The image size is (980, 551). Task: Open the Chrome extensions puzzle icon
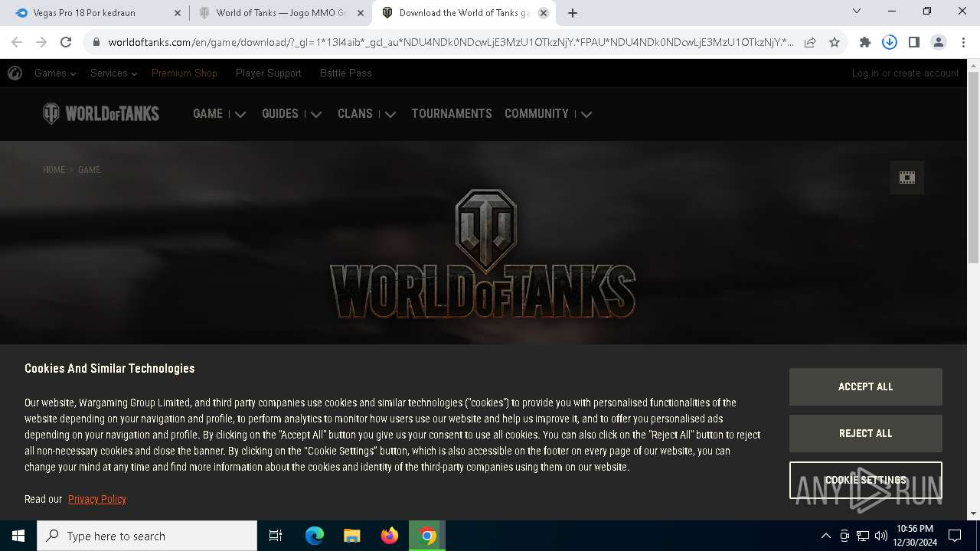point(865,42)
